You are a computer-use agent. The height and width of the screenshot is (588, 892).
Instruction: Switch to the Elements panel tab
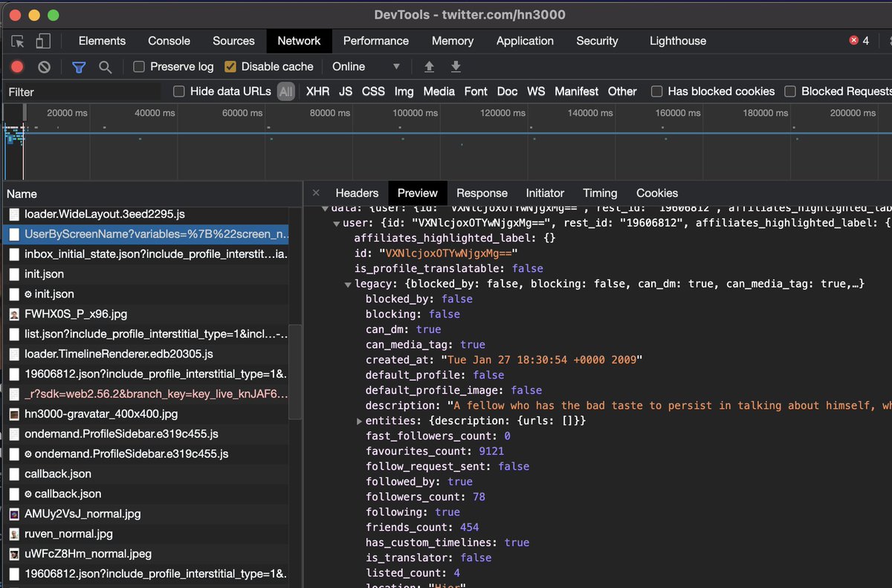pyautogui.click(x=102, y=41)
